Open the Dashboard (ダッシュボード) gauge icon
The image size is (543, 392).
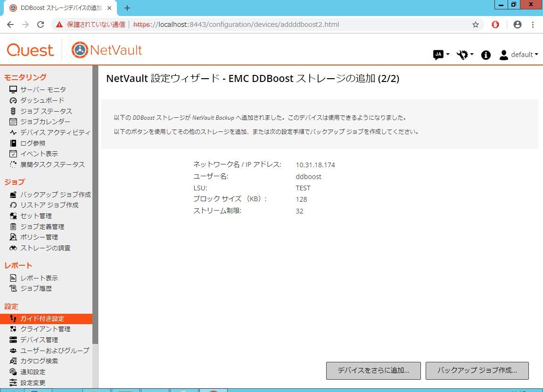(13, 100)
